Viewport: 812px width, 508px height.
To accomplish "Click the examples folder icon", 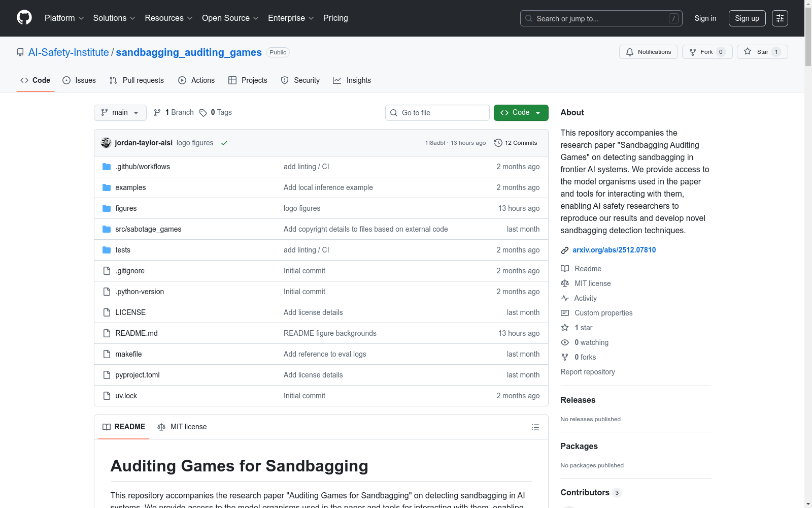I will tap(107, 187).
